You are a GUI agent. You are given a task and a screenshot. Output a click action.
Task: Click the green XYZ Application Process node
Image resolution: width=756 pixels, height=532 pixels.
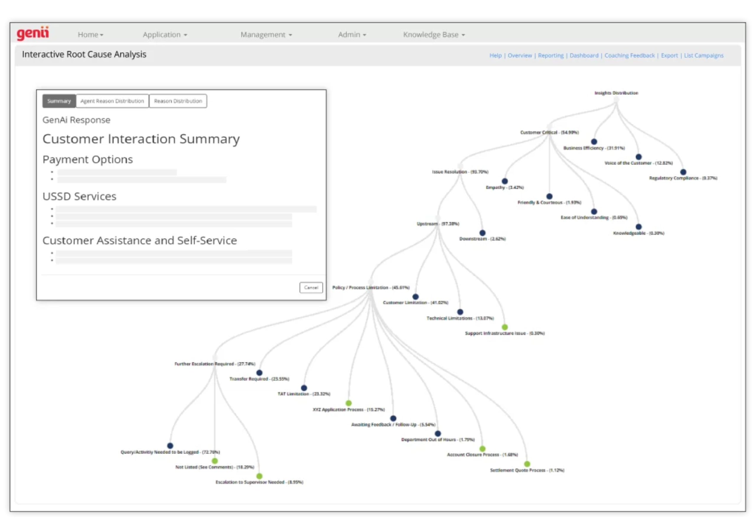point(349,402)
